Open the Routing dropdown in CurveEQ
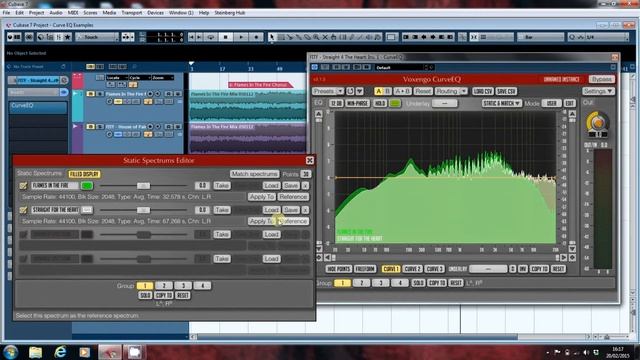This screenshot has height=360, width=640. pyautogui.click(x=451, y=91)
